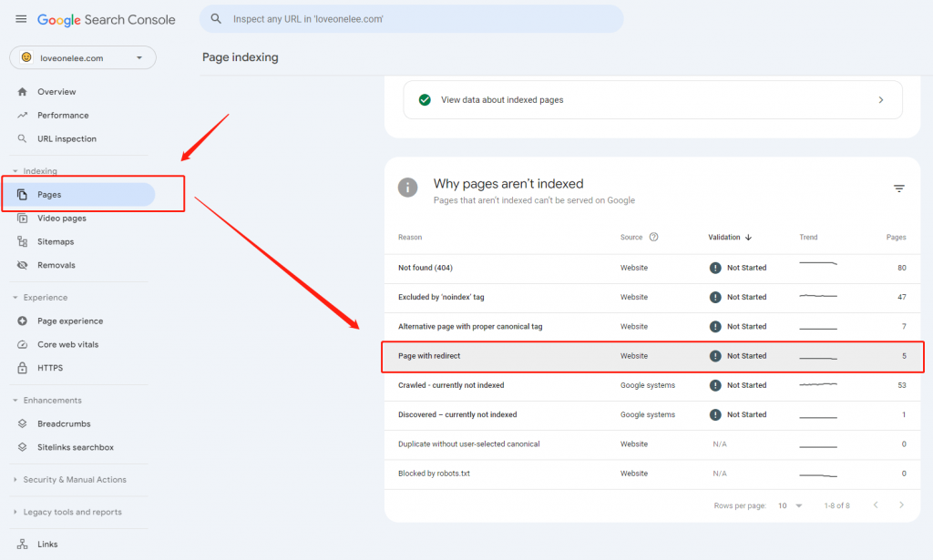933x560 pixels.
Task: Click the 1-8 of 8 pagination text
Action: click(836, 506)
